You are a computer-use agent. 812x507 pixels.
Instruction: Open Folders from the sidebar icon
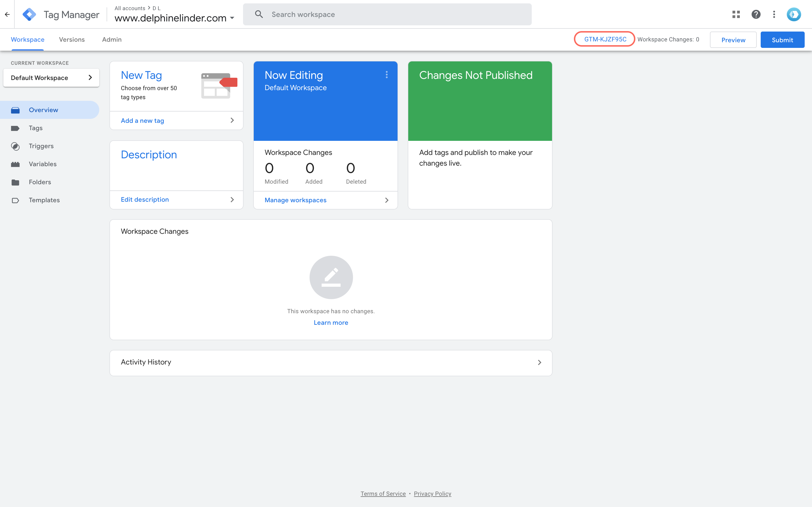click(x=16, y=182)
